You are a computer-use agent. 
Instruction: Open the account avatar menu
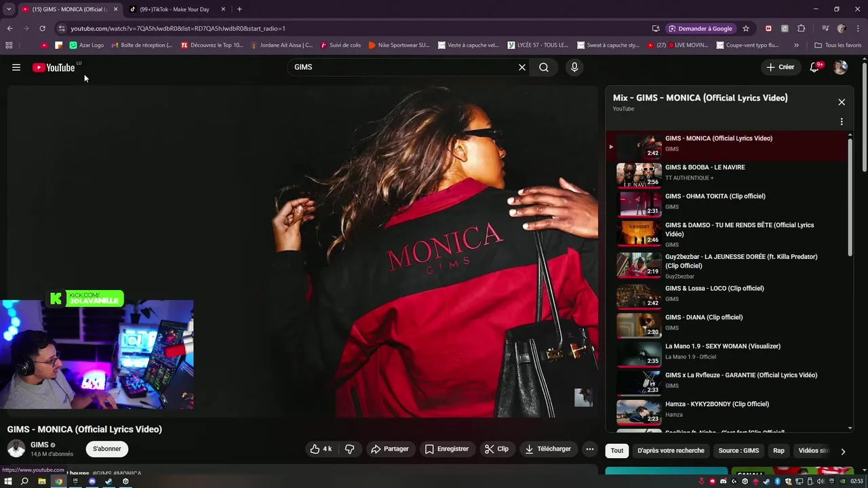point(840,67)
